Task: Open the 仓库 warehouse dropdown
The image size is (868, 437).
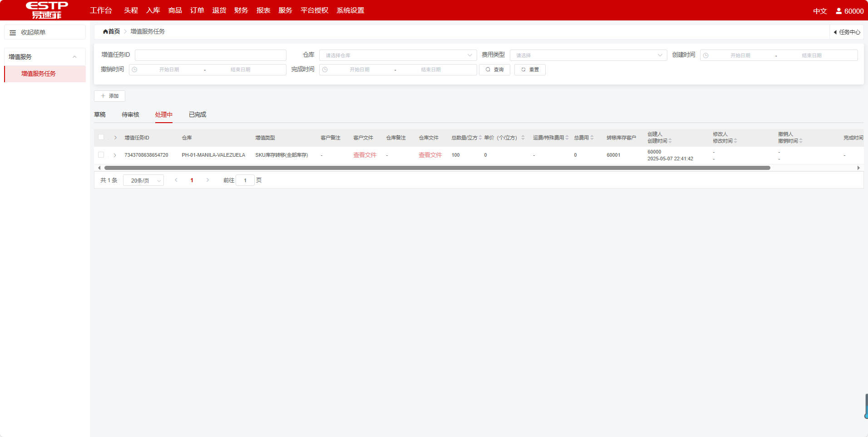Action: point(398,55)
